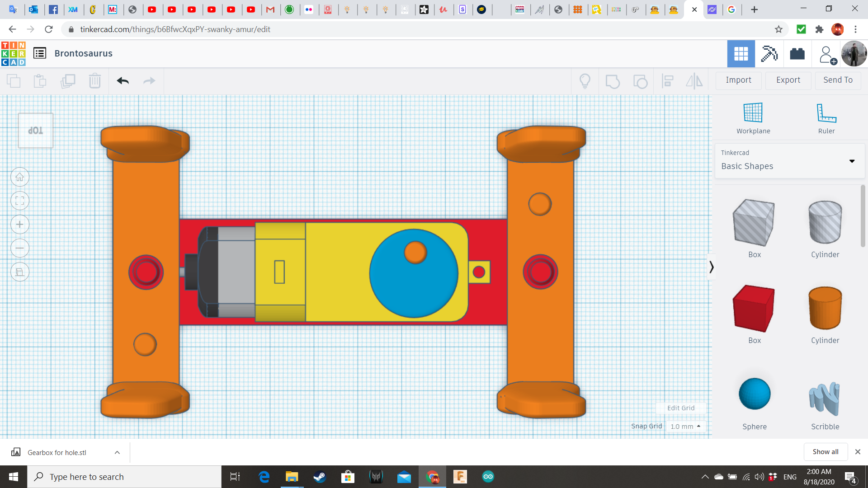Toggle bookmark star for this page
This screenshot has height=488, width=868.
pyautogui.click(x=778, y=29)
